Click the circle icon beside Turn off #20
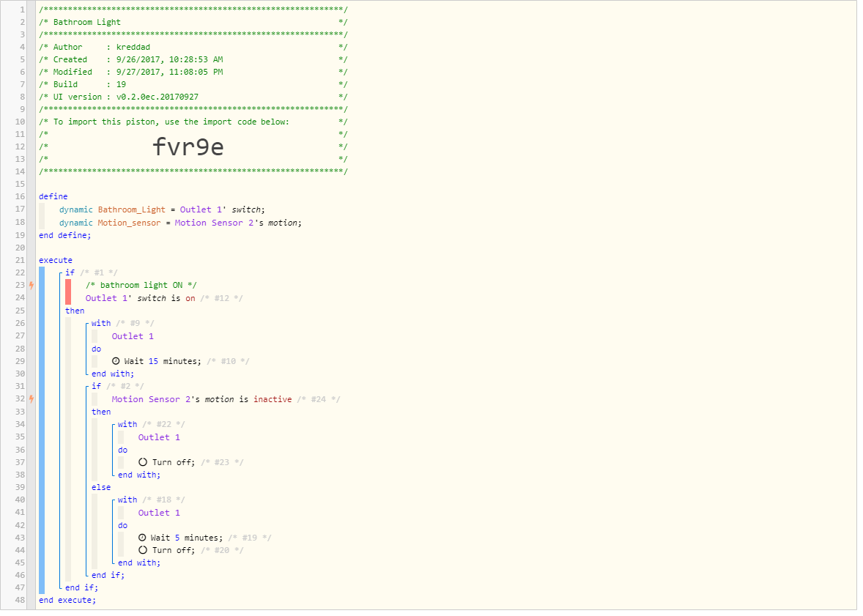863x616 pixels. (143, 550)
